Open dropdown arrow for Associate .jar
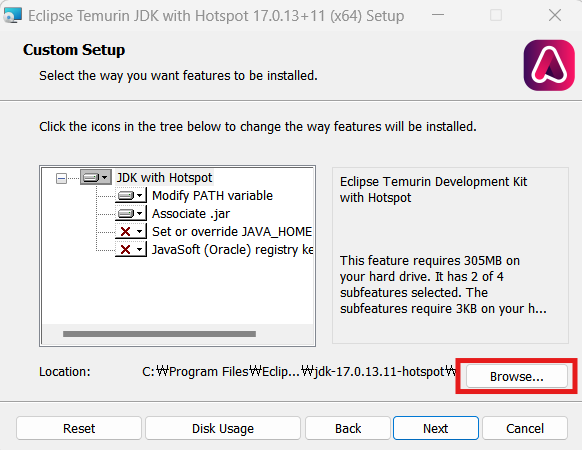This screenshot has width=582, height=450. tap(140, 213)
